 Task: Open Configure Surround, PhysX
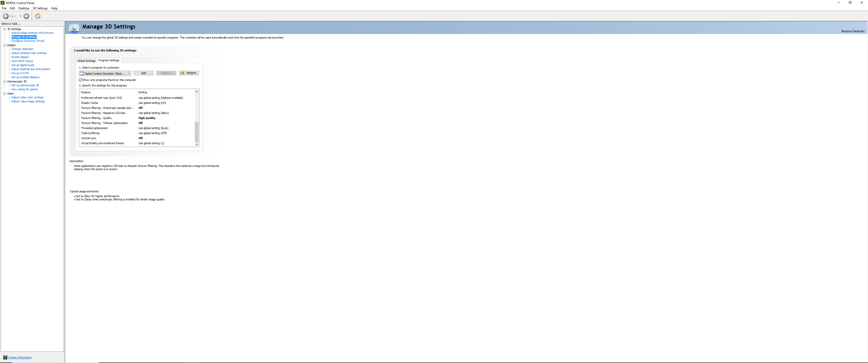coord(28,41)
